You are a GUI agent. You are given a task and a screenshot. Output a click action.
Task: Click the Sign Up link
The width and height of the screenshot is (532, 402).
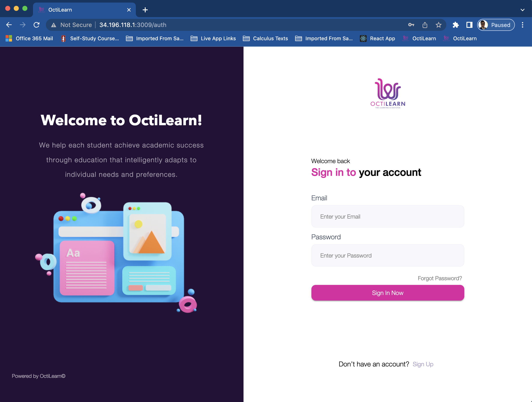[423, 364]
